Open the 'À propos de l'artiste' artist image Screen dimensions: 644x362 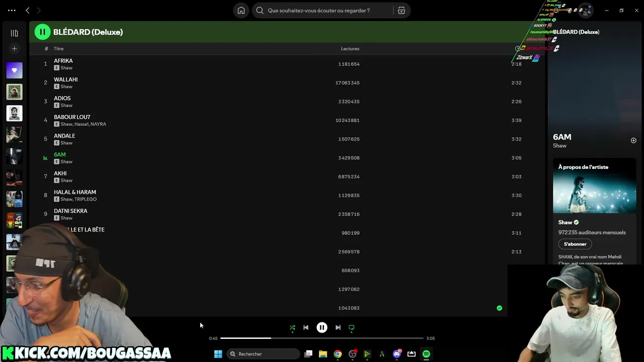tap(595, 186)
